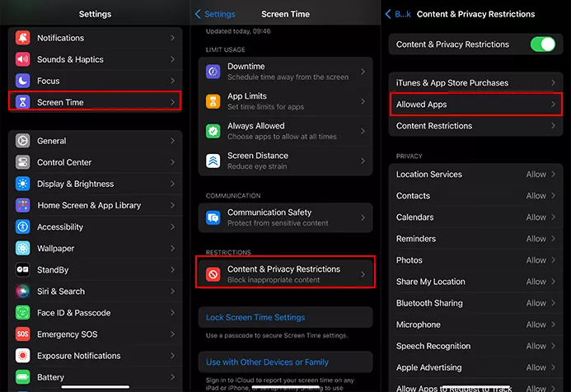
Task: Tap the Control Center switches icon
Action: pos(22,162)
